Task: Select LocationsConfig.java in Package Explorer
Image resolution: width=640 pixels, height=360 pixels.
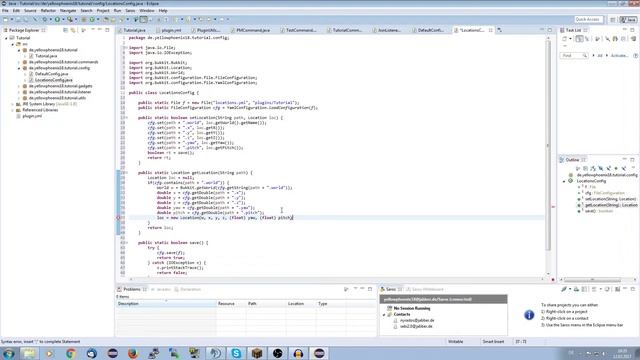Action: tap(53, 80)
